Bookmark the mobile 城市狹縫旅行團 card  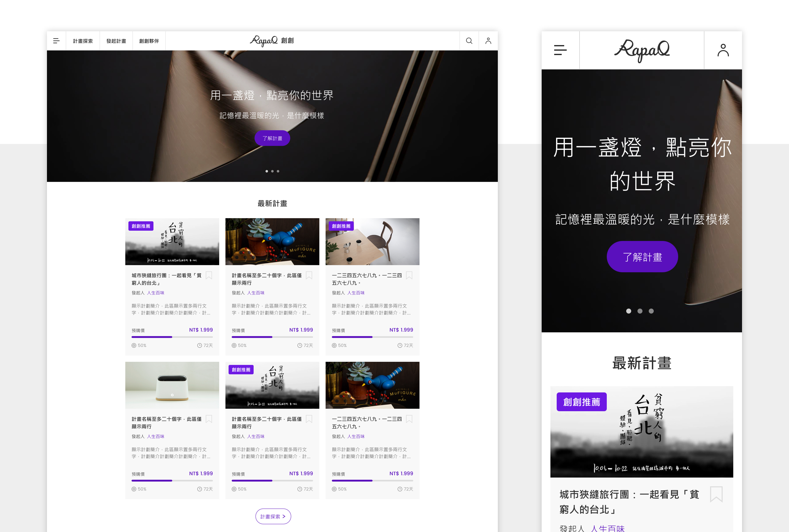coord(716,494)
